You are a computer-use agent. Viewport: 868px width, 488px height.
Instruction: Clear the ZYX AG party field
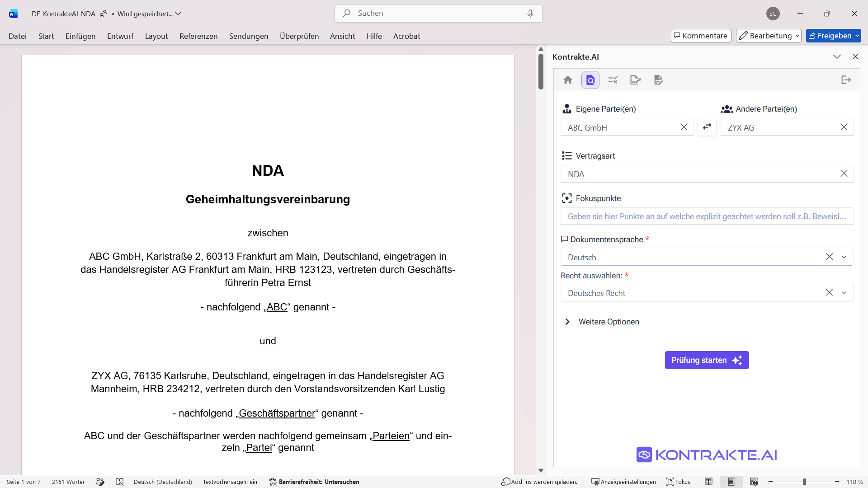844,127
